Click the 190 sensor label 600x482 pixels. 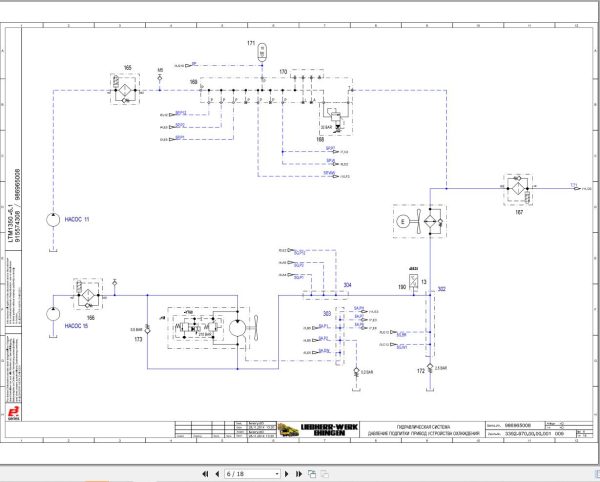pyautogui.click(x=401, y=287)
